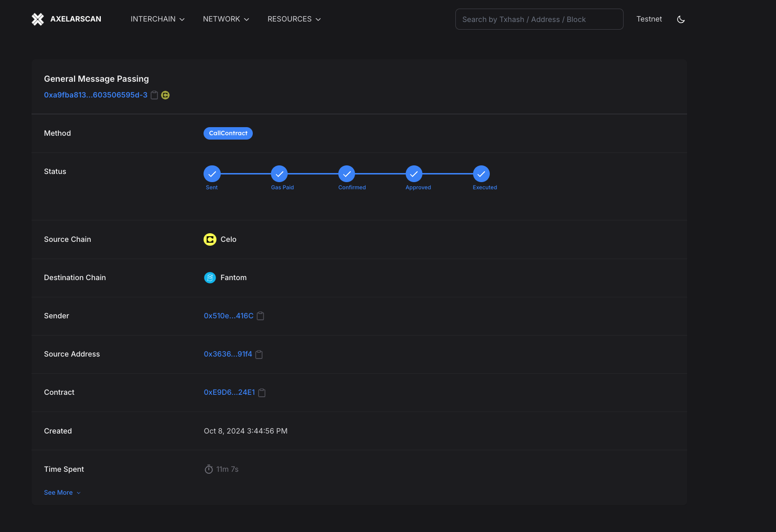Click the 11m 7s time value
The height and width of the screenshot is (532, 776).
227,469
